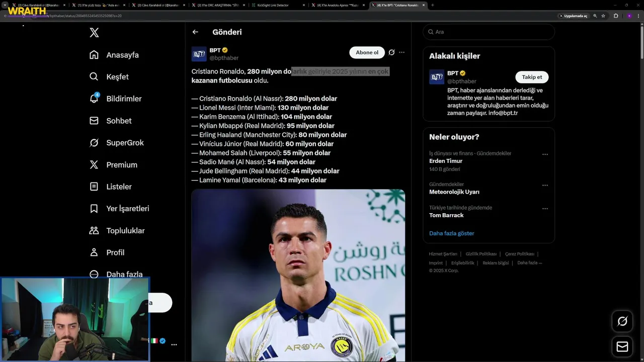Go to Profil in the sidebar
This screenshot has width=644, height=362.
(107, 252)
